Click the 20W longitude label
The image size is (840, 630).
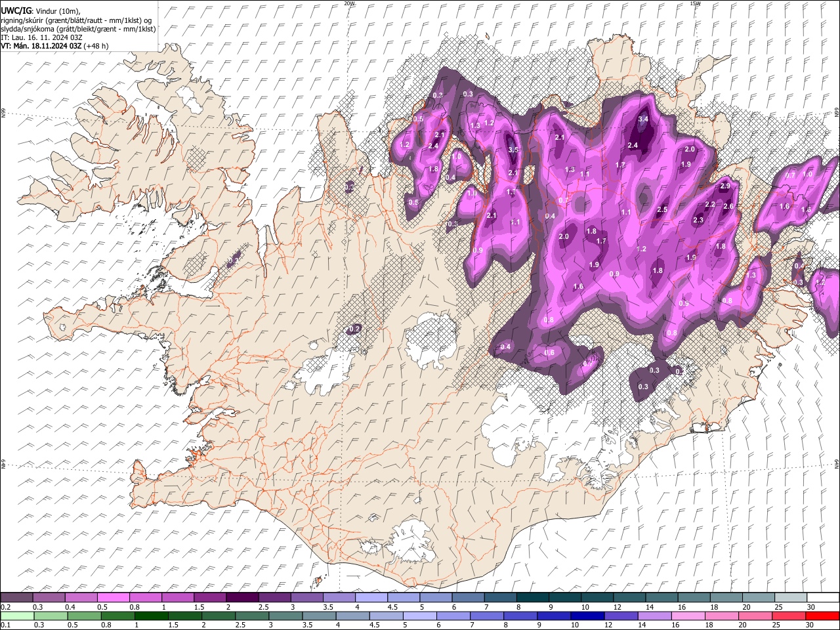[349, 3]
